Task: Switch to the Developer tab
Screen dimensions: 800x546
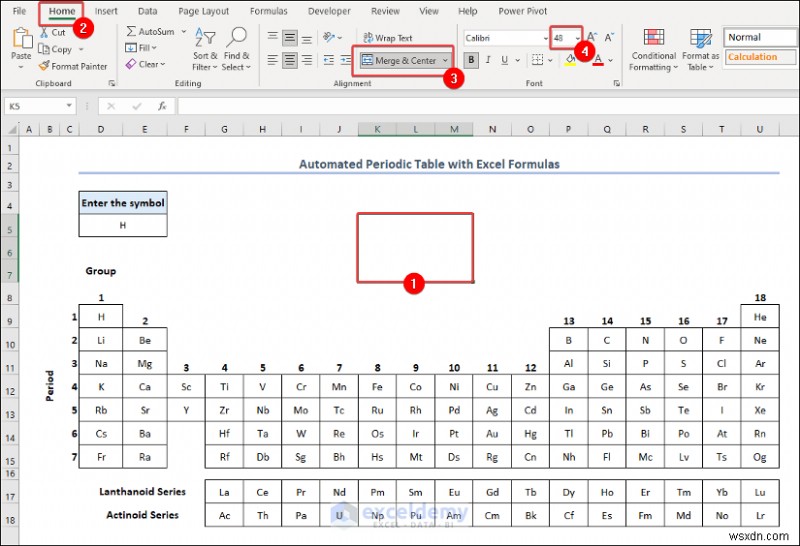Action: tap(329, 11)
